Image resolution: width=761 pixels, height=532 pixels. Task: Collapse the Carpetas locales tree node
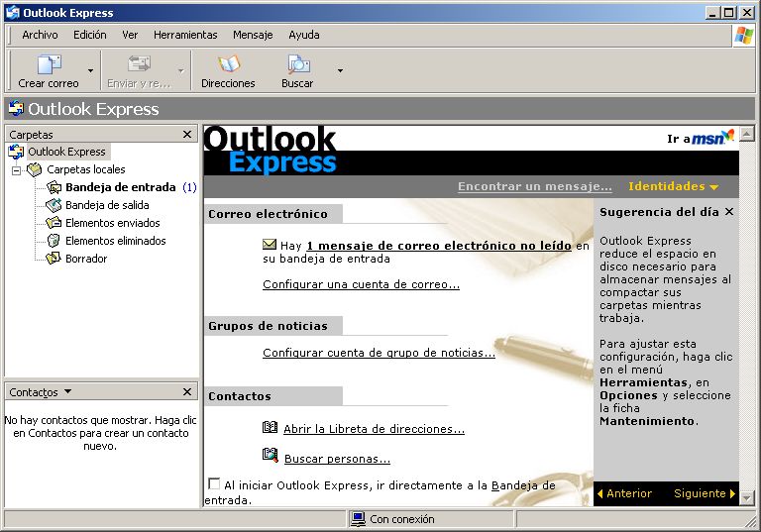coord(17,170)
